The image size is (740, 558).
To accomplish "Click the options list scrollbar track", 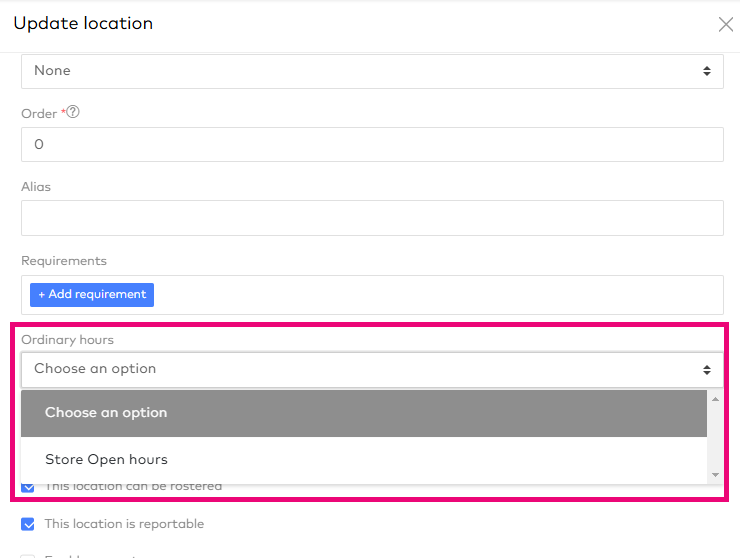I will (x=714, y=437).
